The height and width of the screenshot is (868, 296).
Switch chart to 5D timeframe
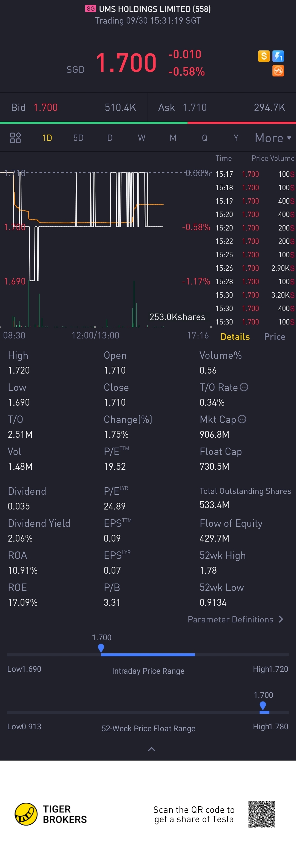click(78, 138)
